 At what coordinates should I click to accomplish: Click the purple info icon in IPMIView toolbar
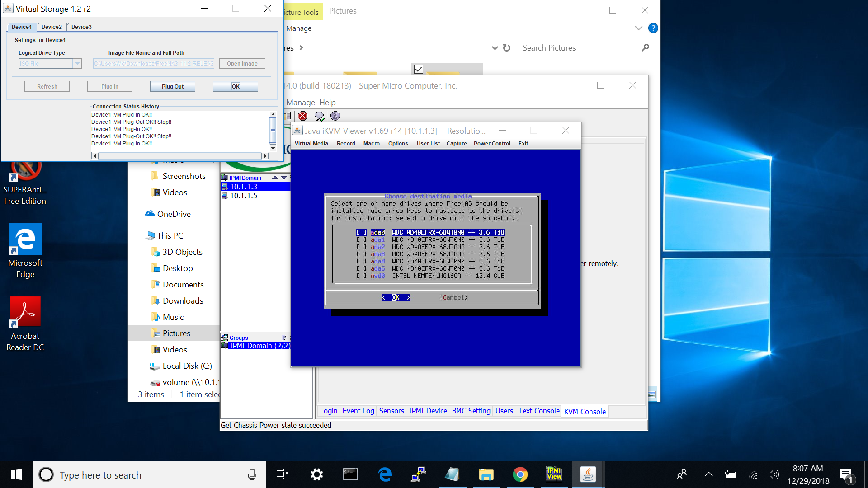[x=335, y=116]
